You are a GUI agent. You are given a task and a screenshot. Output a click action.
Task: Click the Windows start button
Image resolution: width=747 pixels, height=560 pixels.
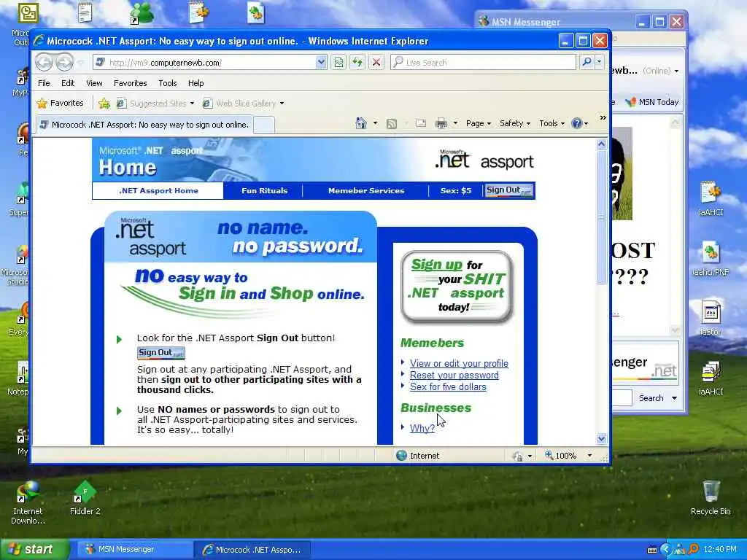pyautogui.click(x=35, y=549)
